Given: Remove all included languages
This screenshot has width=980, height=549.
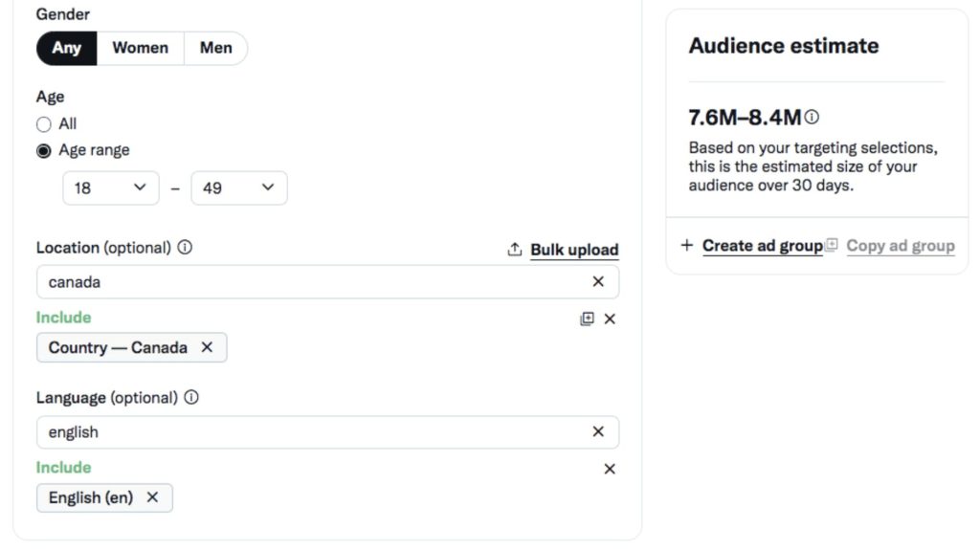Looking at the screenshot, I should click(x=610, y=469).
